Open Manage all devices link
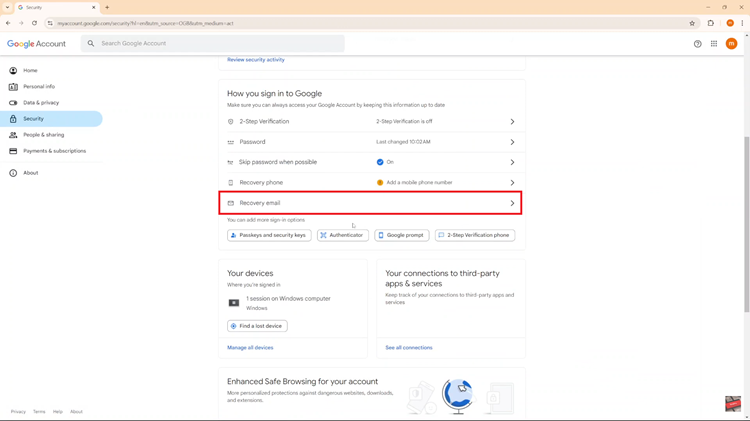 point(250,348)
